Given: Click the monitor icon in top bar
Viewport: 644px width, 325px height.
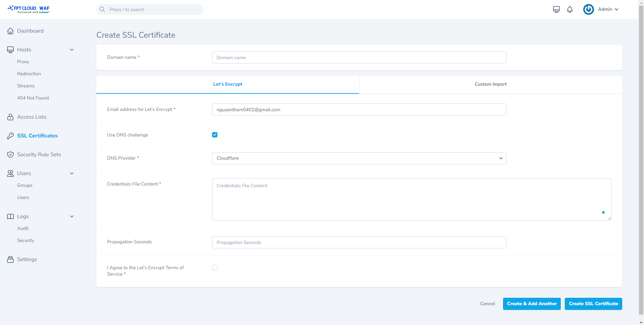Looking at the screenshot, I should [556, 9].
